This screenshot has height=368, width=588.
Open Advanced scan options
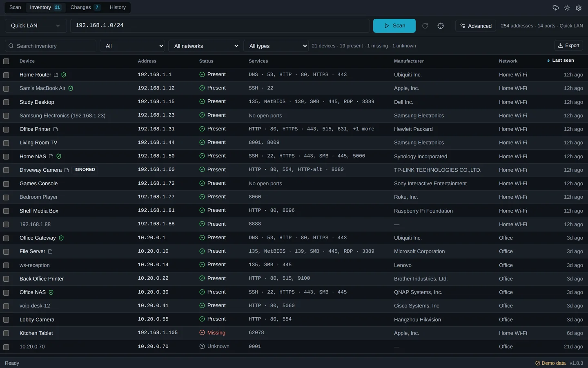476,26
